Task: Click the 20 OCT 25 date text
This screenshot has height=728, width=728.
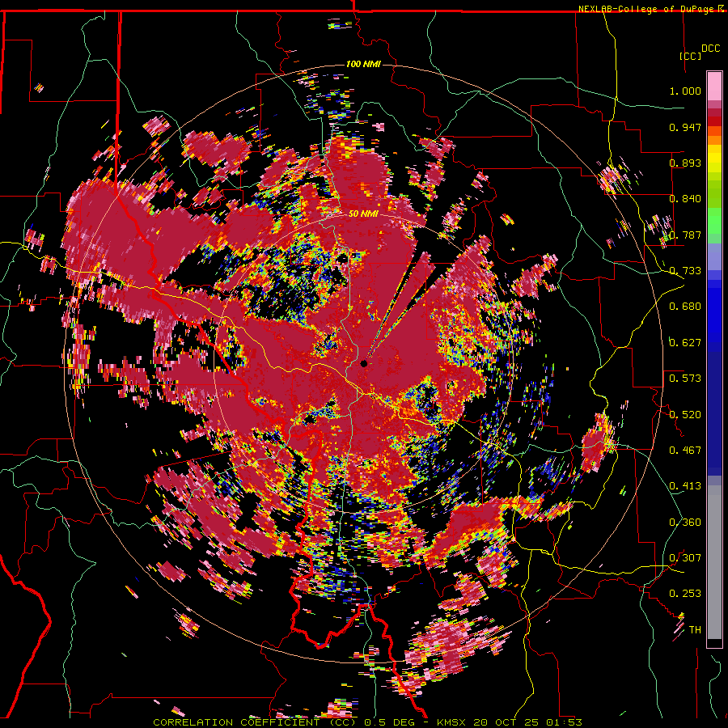Action: pos(506,722)
